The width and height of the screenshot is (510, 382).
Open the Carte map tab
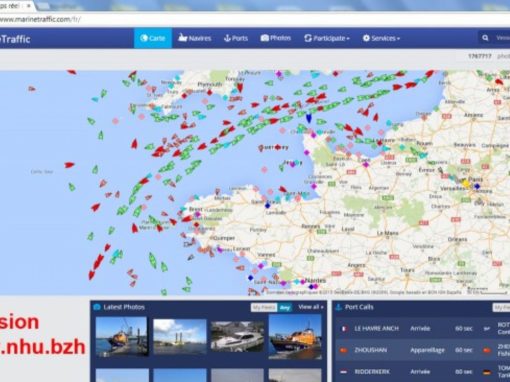click(x=153, y=38)
